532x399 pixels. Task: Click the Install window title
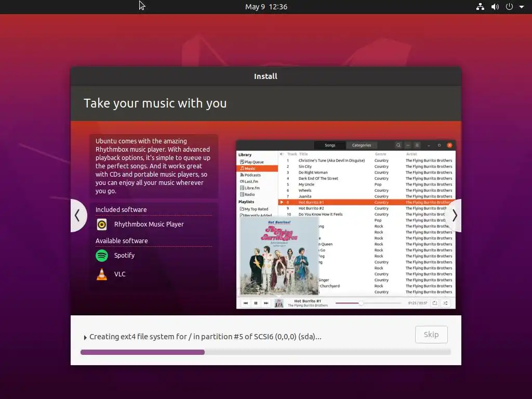click(265, 76)
